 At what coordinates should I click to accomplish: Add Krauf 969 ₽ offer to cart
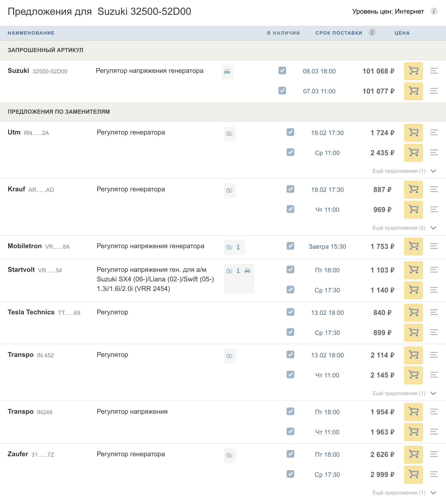(x=413, y=209)
